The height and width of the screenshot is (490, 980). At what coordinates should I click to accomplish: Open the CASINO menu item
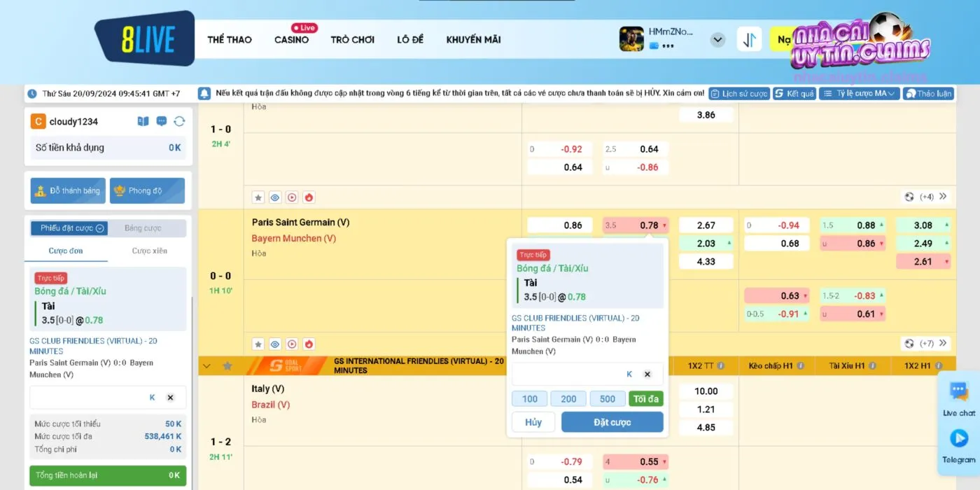292,40
